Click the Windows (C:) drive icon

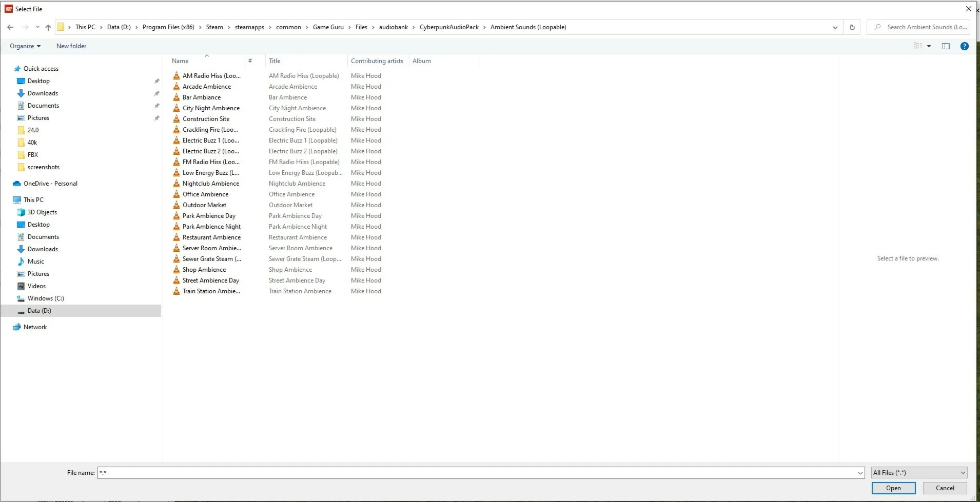(x=21, y=298)
